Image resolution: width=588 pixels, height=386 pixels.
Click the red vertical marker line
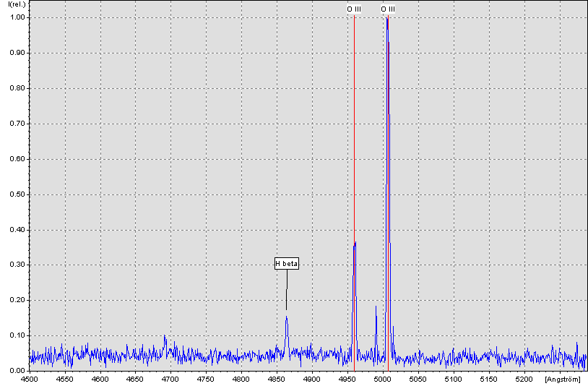[x=354, y=145]
